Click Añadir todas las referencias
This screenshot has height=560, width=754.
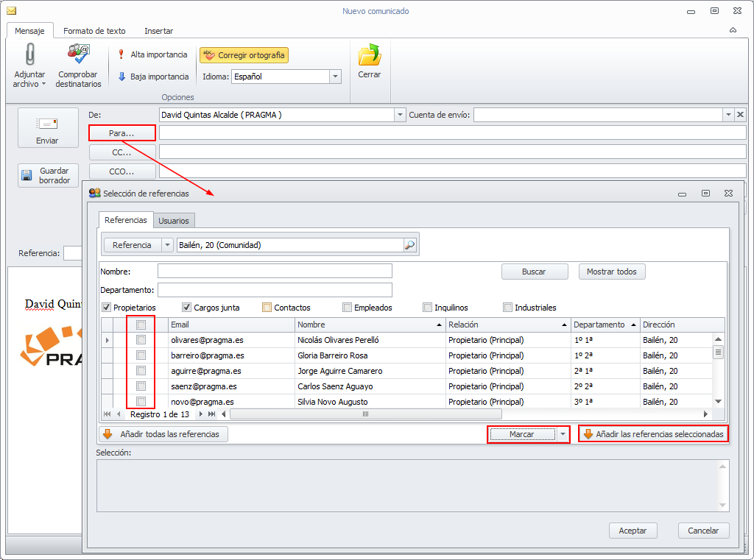click(x=163, y=434)
